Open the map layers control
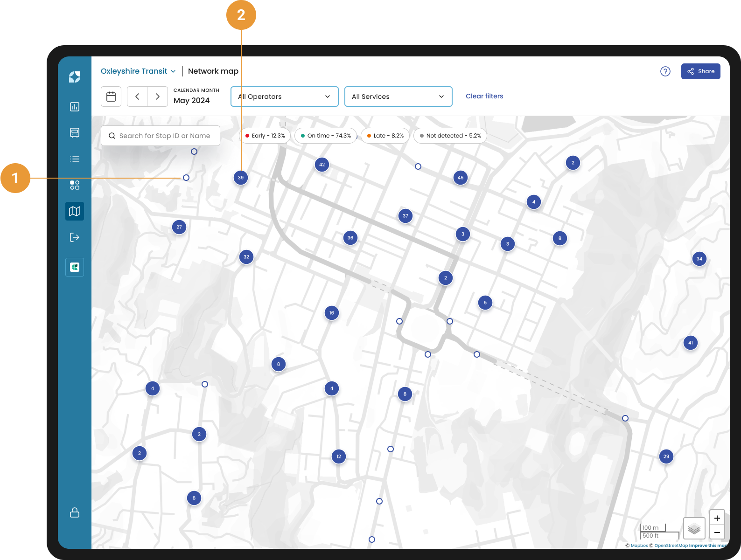This screenshot has height=560, width=741. tap(694, 528)
